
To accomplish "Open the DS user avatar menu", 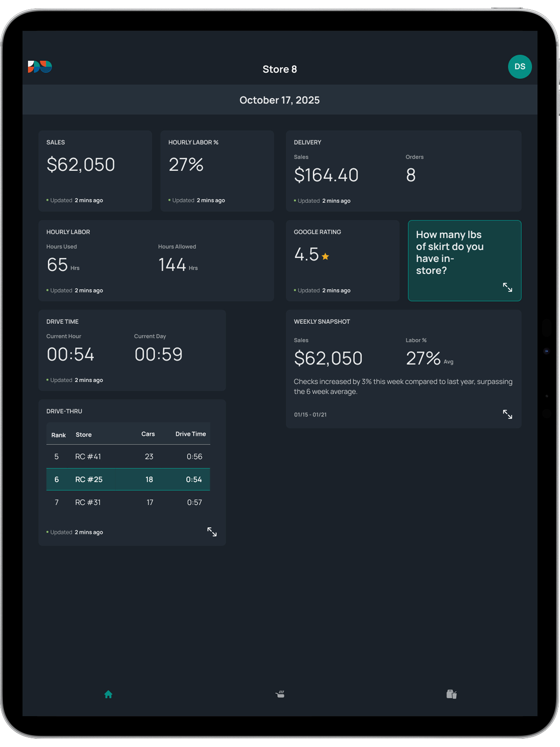I will coord(520,66).
